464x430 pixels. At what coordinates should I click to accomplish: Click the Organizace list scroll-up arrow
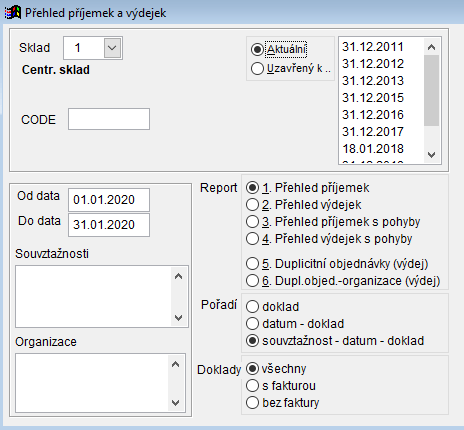click(175, 364)
